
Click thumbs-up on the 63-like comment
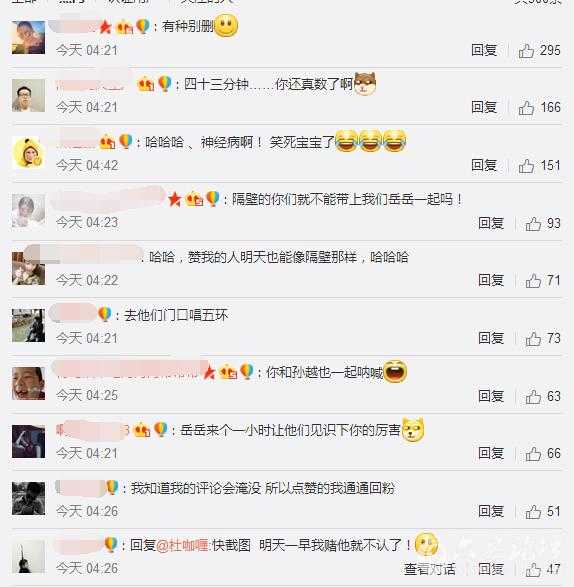[x=533, y=396]
